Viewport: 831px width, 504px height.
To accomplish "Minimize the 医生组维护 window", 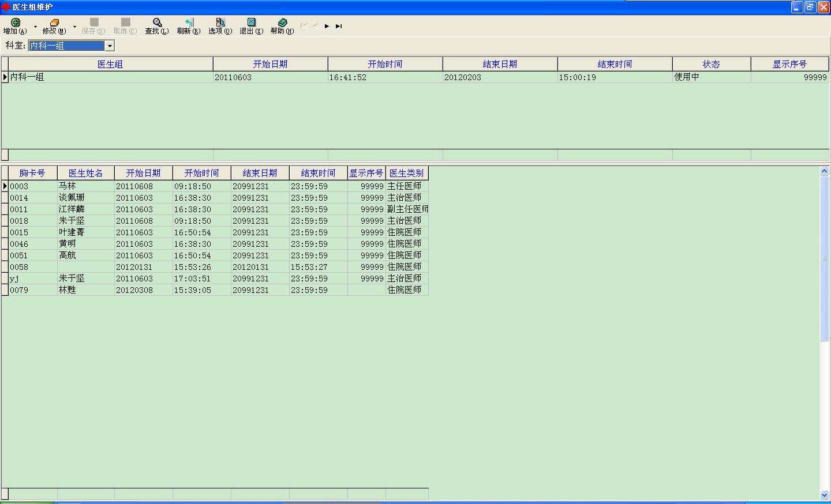I will click(797, 7).
